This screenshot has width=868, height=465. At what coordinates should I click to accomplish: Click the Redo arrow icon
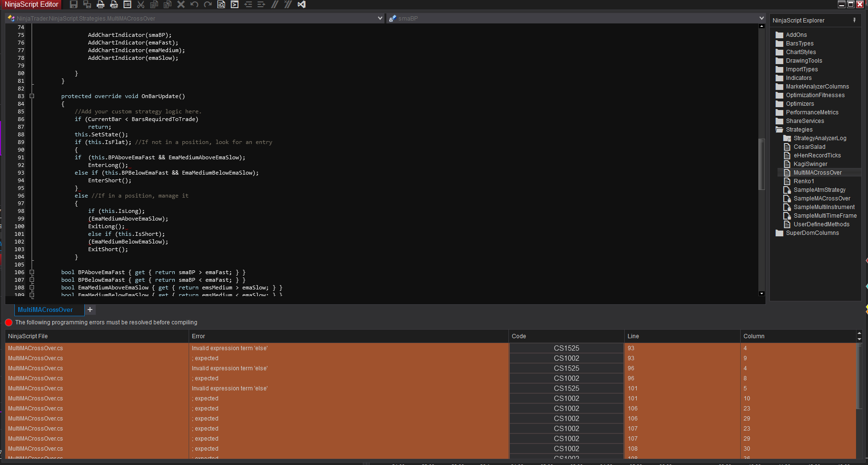click(208, 4)
